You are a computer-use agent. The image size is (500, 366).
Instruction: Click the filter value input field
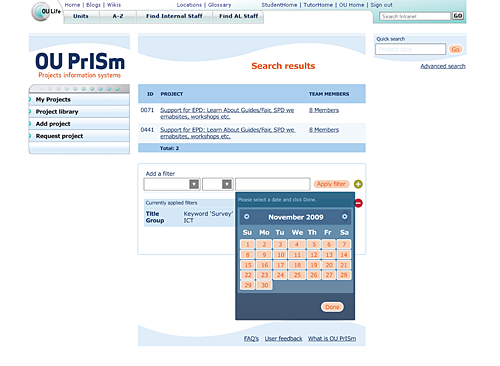click(273, 184)
